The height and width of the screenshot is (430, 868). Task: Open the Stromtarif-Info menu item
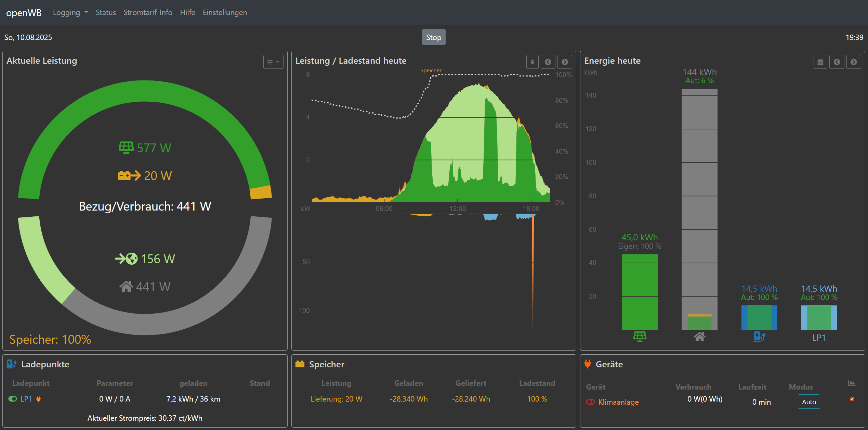pyautogui.click(x=148, y=13)
